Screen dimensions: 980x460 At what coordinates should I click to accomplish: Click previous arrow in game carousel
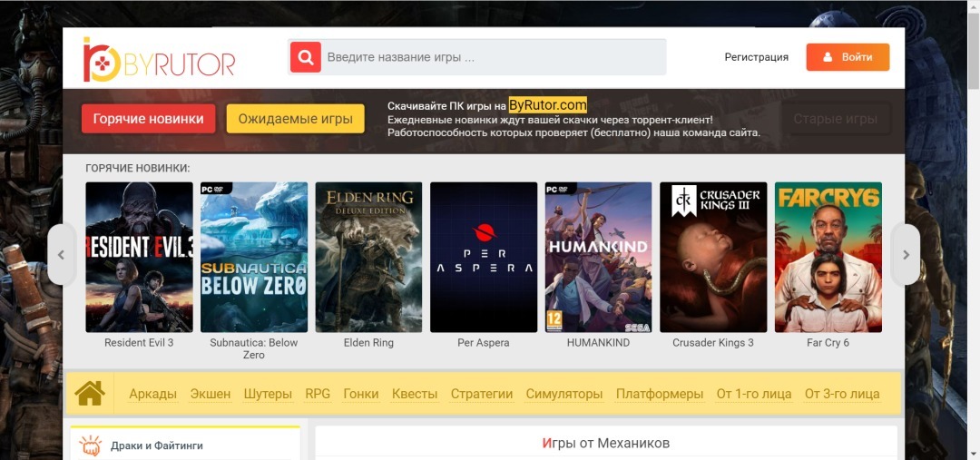tap(61, 255)
